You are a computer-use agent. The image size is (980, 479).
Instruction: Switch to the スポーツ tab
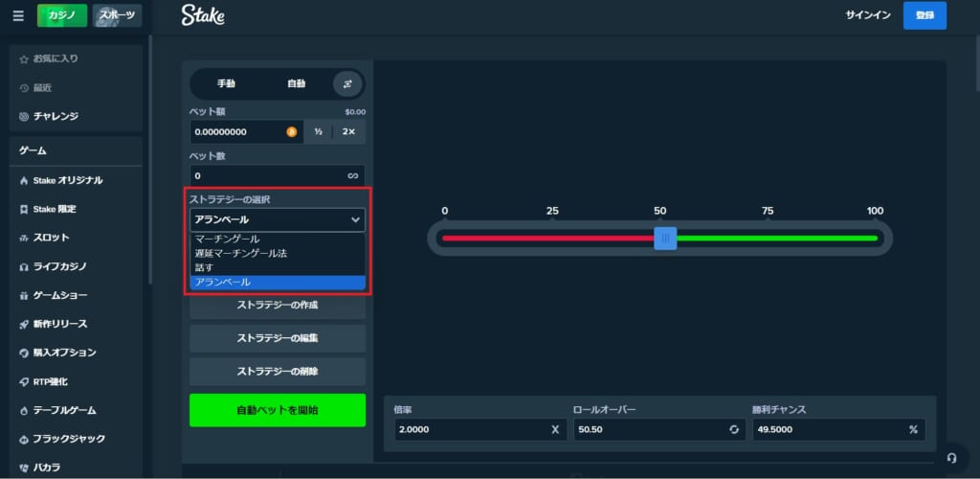point(117,15)
